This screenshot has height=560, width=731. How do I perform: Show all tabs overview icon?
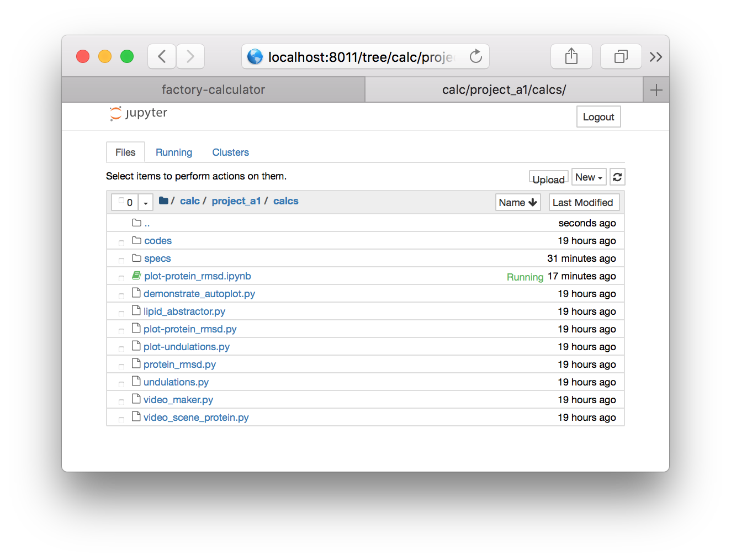click(621, 56)
